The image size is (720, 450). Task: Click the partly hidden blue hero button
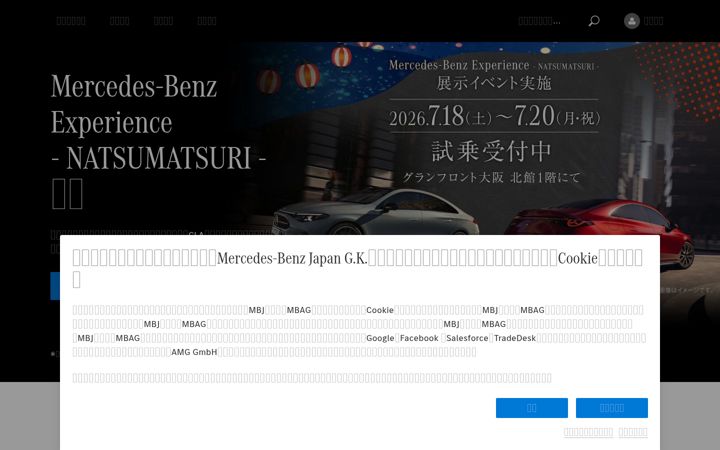(55, 286)
